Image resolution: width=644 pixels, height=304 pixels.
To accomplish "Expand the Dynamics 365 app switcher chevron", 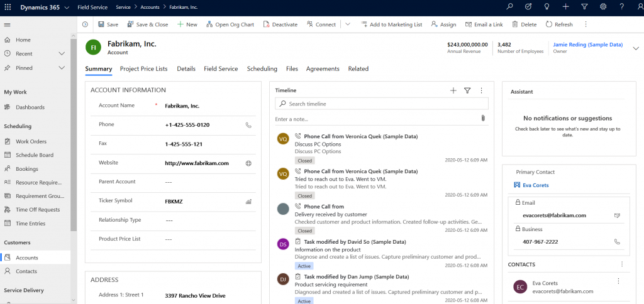I will point(67,8).
